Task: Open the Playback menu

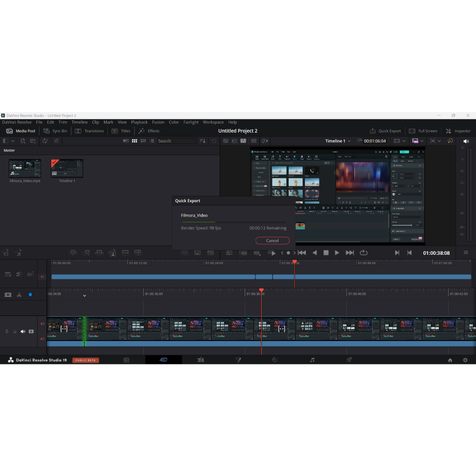Action: tap(139, 122)
